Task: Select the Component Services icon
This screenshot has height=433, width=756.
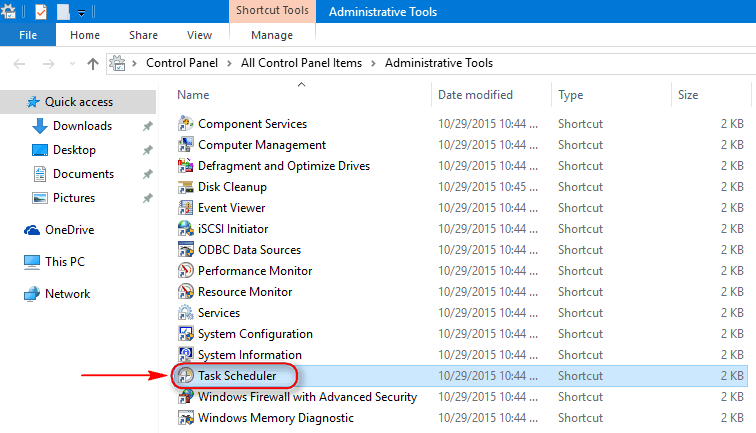Action: pos(186,124)
